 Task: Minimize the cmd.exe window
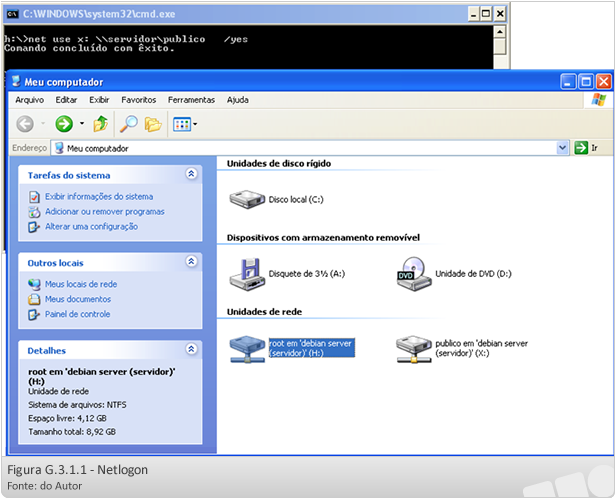tap(474, 14)
